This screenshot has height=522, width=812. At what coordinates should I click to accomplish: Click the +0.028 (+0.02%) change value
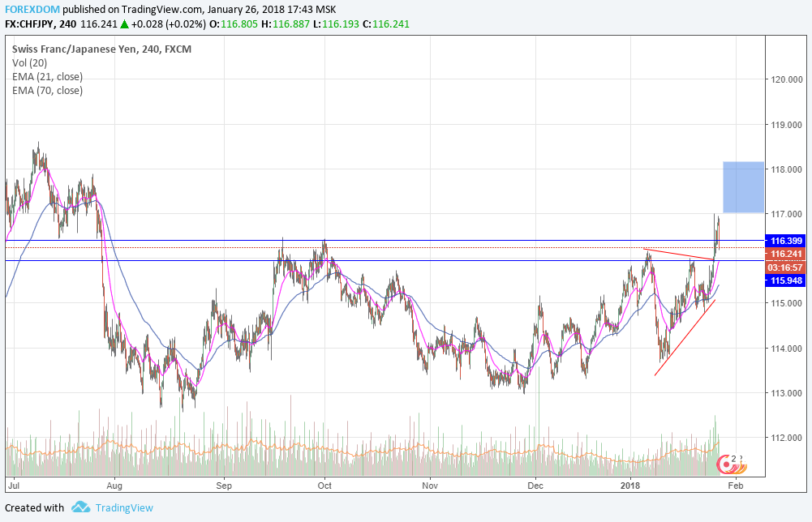pos(169,24)
